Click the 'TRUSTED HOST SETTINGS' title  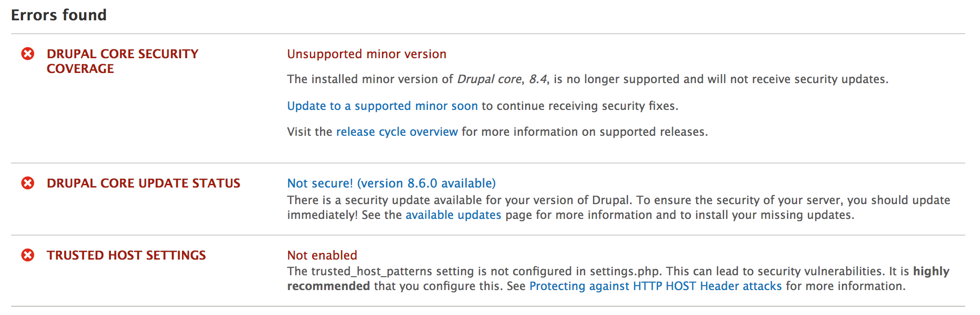click(126, 255)
